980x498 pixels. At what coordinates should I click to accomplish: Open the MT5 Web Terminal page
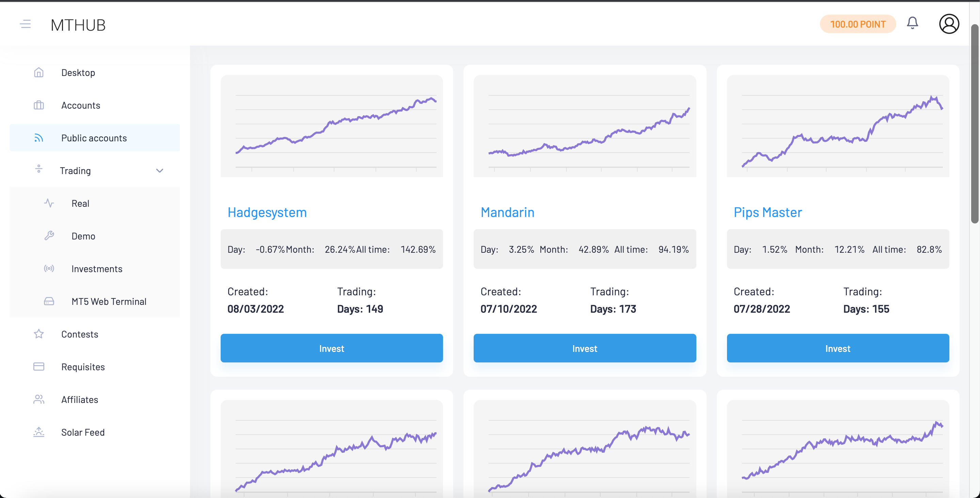click(x=109, y=301)
